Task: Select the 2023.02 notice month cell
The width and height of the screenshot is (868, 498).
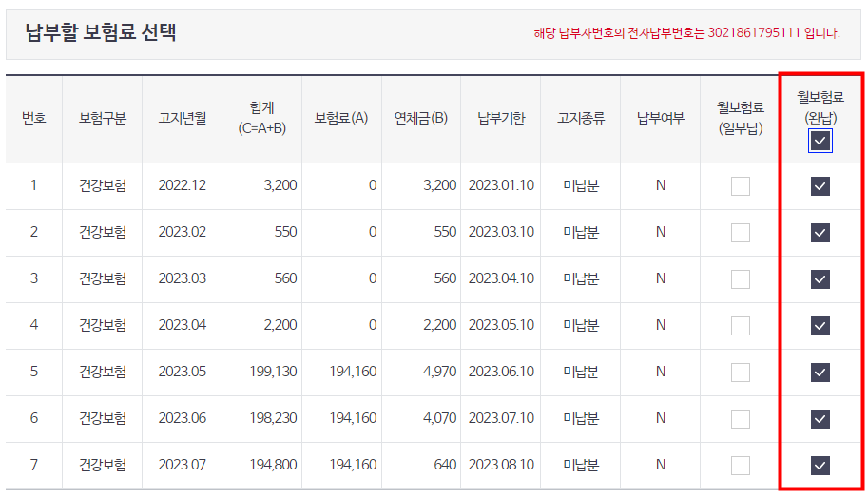Action: point(183,232)
